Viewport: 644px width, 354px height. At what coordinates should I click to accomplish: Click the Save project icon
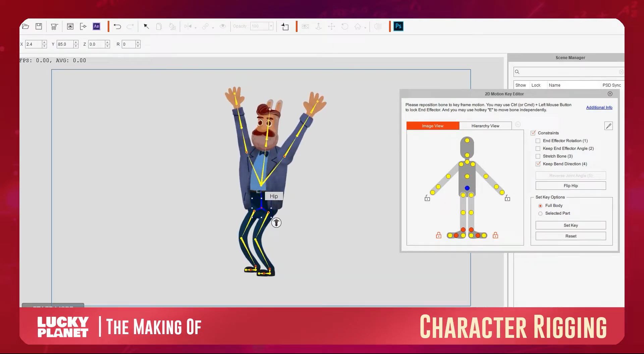tap(39, 26)
